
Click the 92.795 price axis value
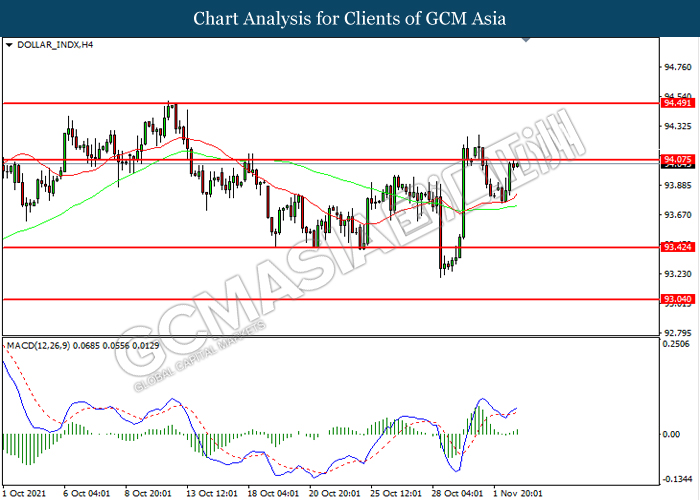click(678, 333)
